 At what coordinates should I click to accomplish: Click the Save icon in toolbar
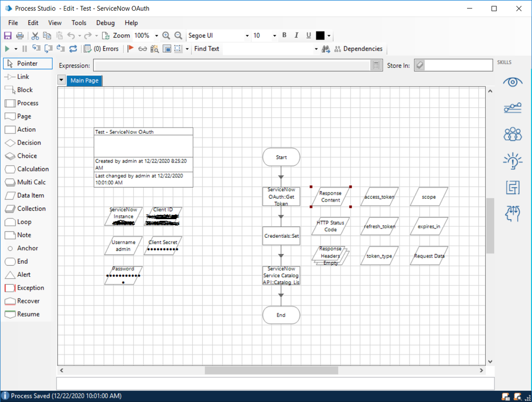tap(7, 36)
